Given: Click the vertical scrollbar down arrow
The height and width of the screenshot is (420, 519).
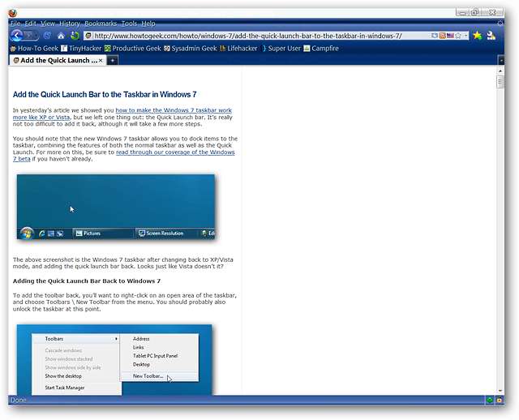Looking at the screenshot, I should tap(500, 391).
